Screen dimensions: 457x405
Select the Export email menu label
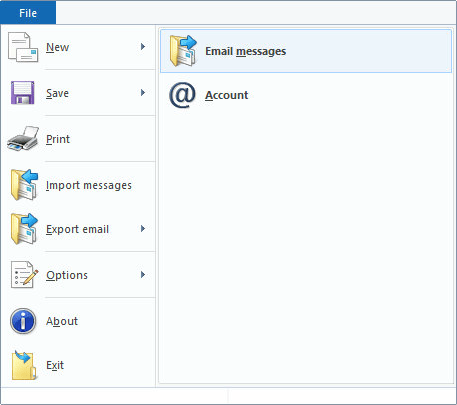[x=77, y=230]
